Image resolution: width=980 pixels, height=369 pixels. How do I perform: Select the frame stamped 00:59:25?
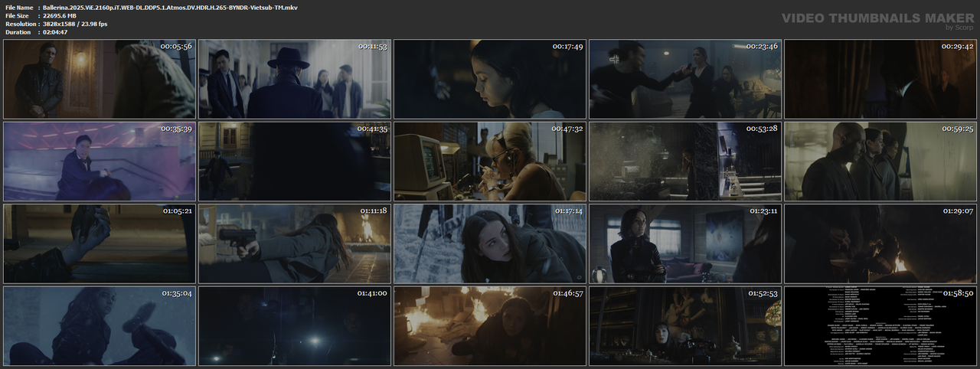[x=880, y=162]
